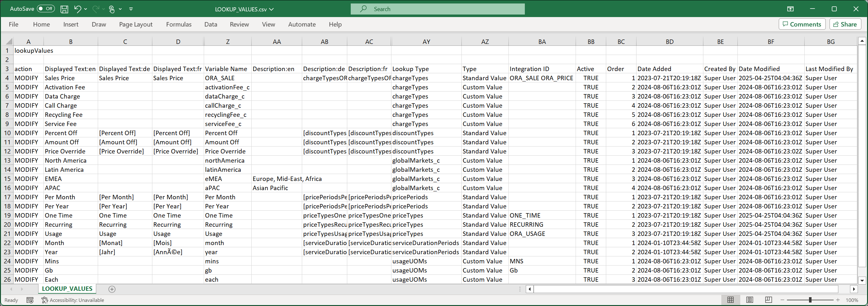Open Page Layout view from status bar
Image resolution: width=868 pixels, height=306 pixels.
(749, 300)
